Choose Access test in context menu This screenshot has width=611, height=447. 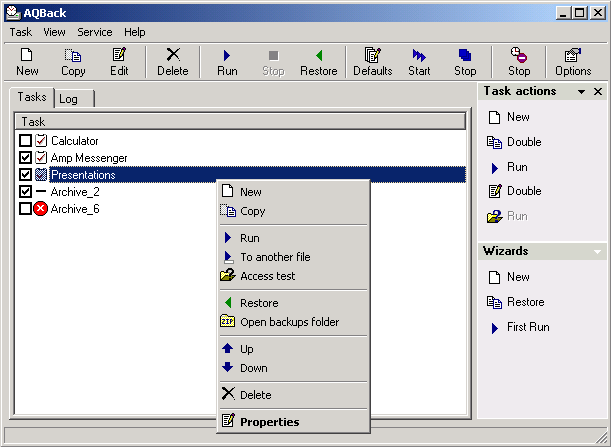pyautogui.click(x=293, y=276)
